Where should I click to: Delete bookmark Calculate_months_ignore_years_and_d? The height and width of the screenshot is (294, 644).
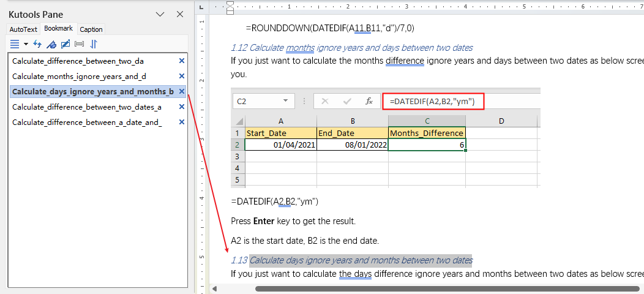[182, 76]
